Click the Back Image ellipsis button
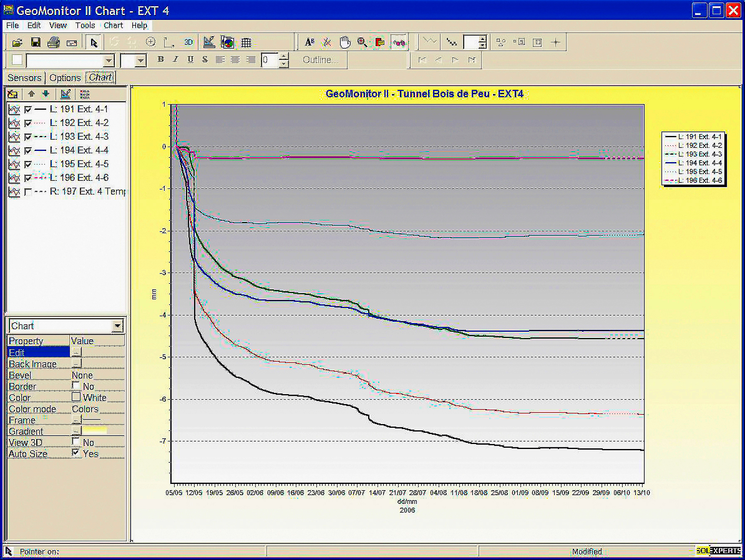 tap(76, 364)
